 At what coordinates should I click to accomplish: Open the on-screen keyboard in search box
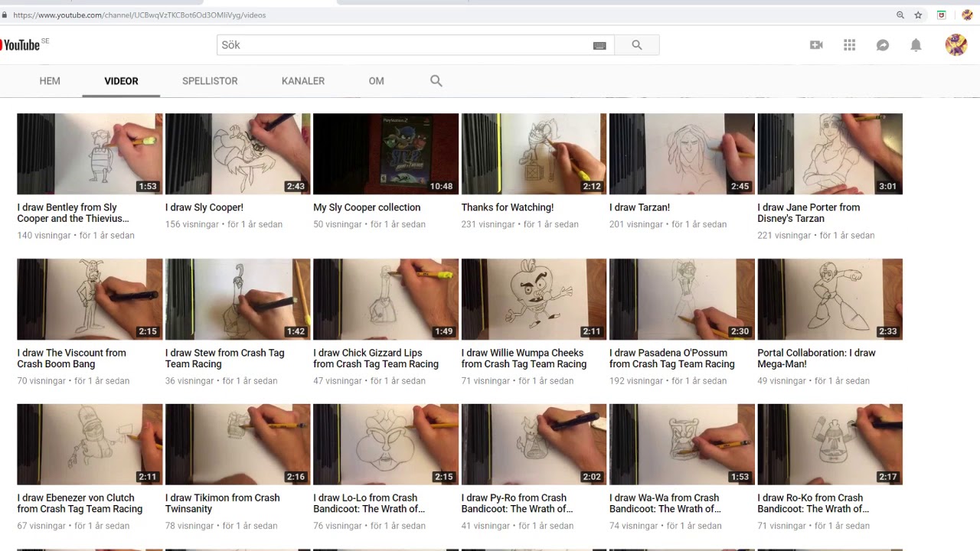click(x=599, y=46)
